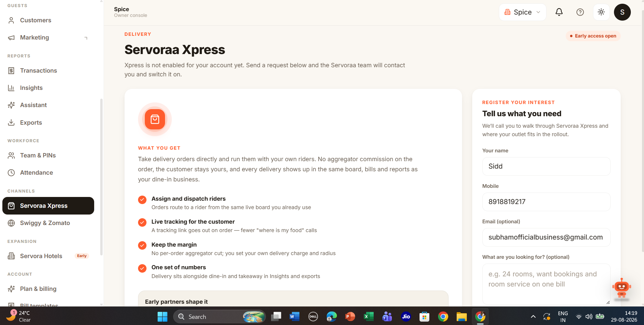Open Plan & billing
The width and height of the screenshot is (644, 325).
point(48,289)
